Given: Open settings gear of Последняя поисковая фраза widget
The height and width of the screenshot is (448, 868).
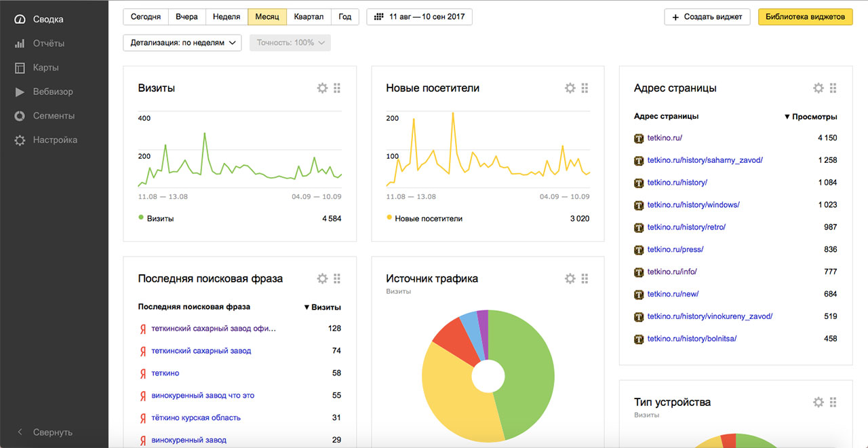Looking at the screenshot, I should 322,278.
